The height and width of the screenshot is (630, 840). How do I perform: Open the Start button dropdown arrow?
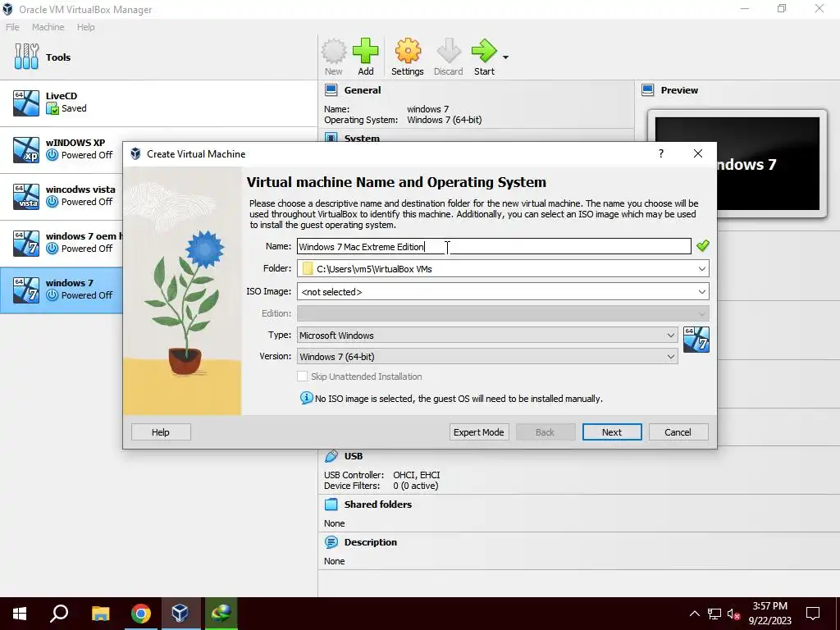(x=505, y=57)
